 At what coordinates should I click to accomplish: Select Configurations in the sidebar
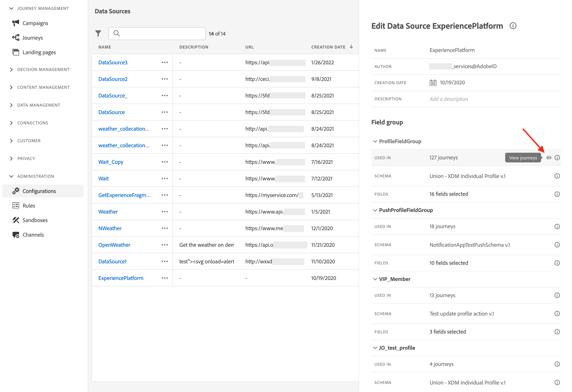click(x=39, y=191)
